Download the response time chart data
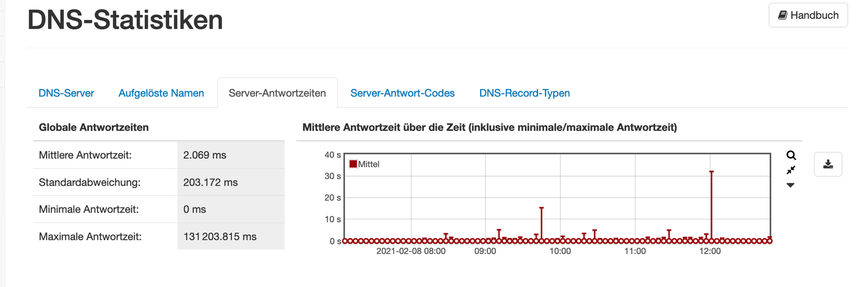The height and width of the screenshot is (287, 868). point(828,164)
